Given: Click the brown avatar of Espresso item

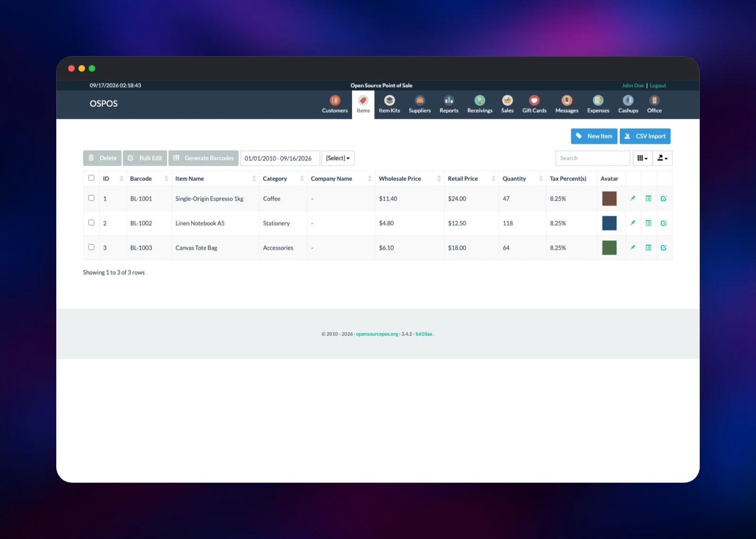Looking at the screenshot, I should point(609,198).
